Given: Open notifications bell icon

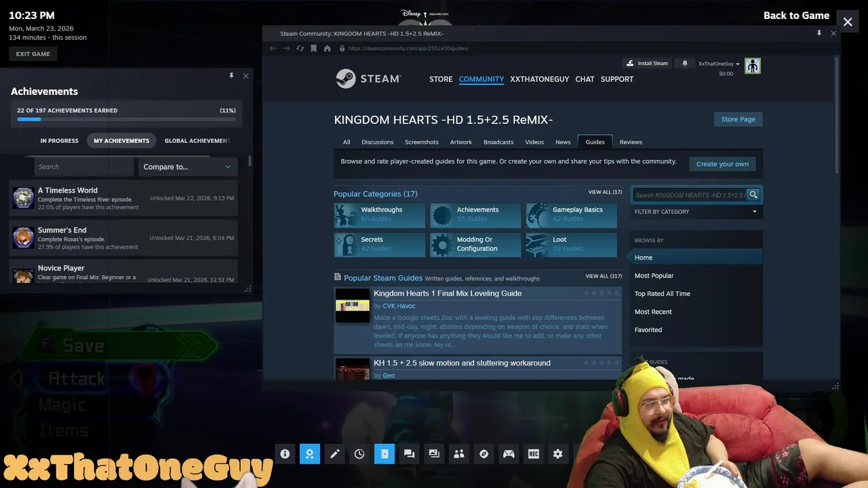Looking at the screenshot, I should 685,63.
